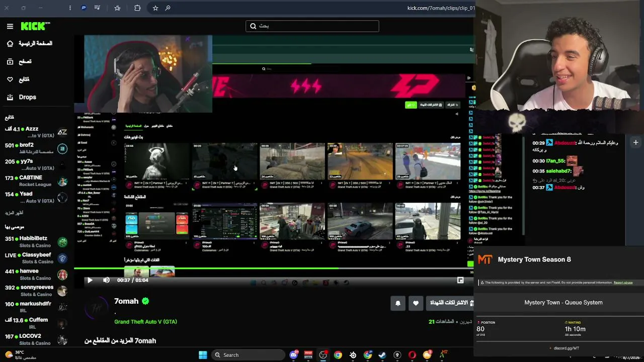Open brof2 channel from sidebar

tap(36, 148)
